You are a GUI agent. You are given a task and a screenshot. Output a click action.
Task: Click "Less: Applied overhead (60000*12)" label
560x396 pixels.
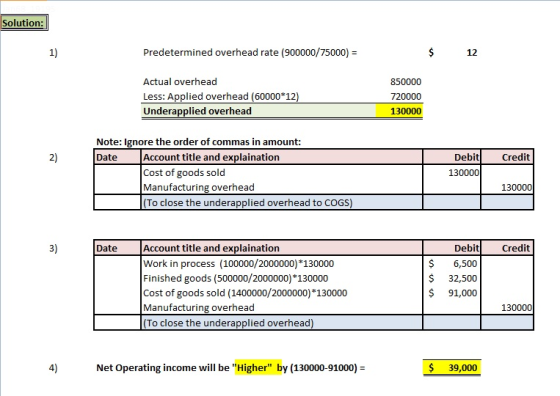click(x=221, y=96)
